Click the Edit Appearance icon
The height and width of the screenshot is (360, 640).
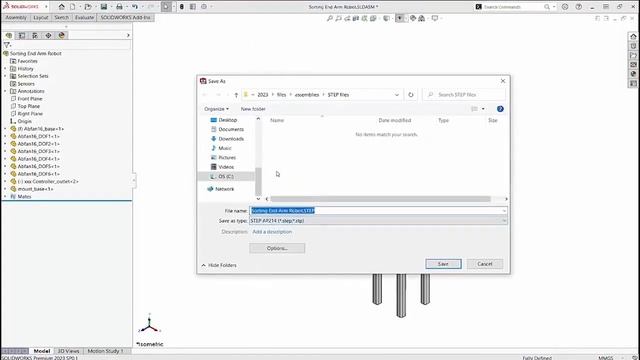point(413,18)
